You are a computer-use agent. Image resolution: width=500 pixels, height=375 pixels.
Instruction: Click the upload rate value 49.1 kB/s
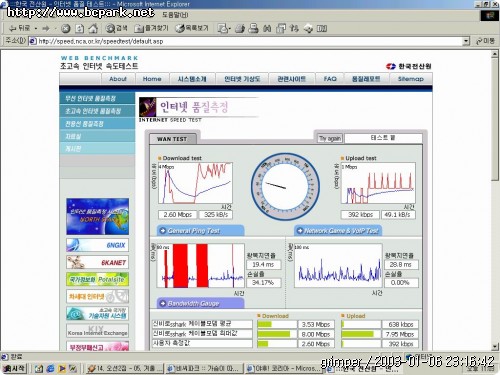[x=398, y=215]
